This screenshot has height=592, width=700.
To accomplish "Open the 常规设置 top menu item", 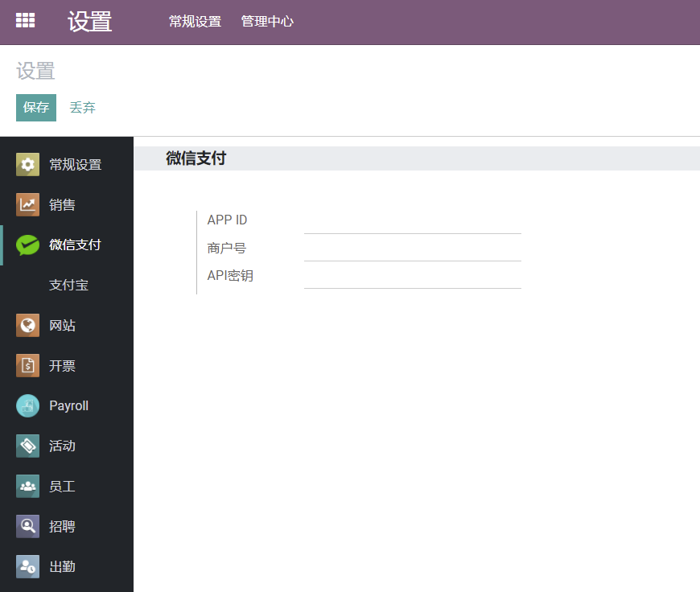I will [195, 22].
